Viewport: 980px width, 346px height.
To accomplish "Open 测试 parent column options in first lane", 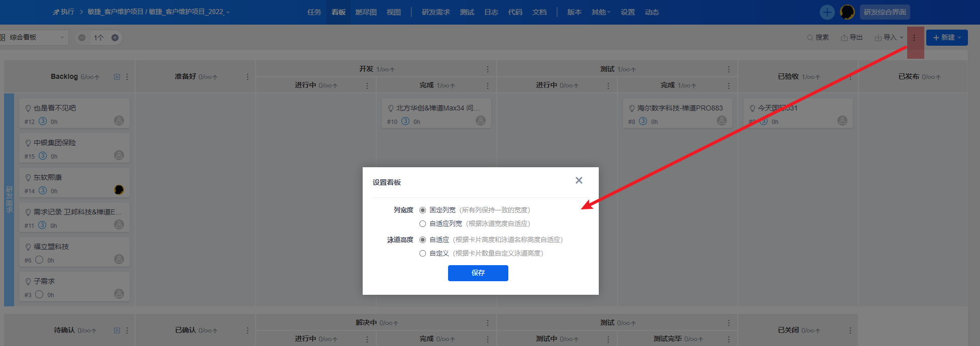I will (729, 69).
